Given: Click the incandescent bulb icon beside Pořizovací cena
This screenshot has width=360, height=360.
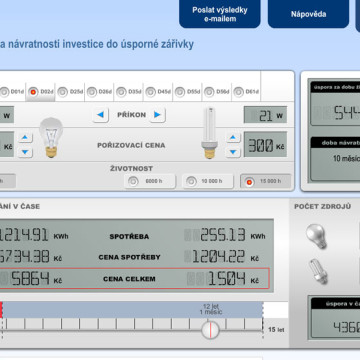Looking at the screenshot, I should [x=51, y=138].
